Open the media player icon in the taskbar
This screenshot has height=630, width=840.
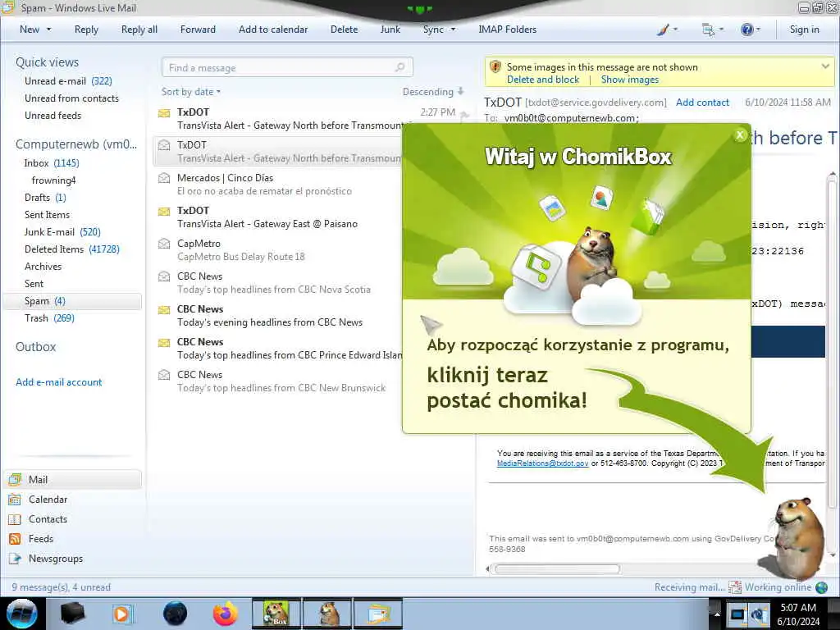[122, 614]
